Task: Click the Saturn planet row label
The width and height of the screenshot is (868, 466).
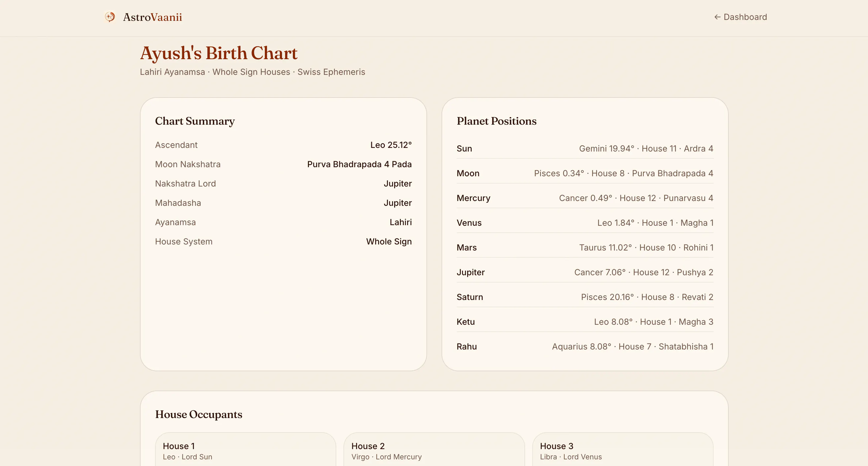Action: point(470,297)
